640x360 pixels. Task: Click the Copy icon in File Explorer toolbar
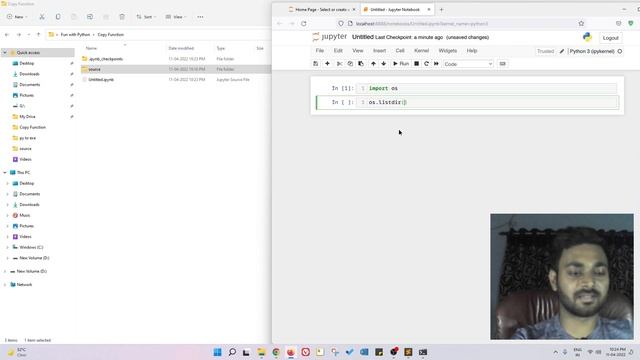pos(58,17)
